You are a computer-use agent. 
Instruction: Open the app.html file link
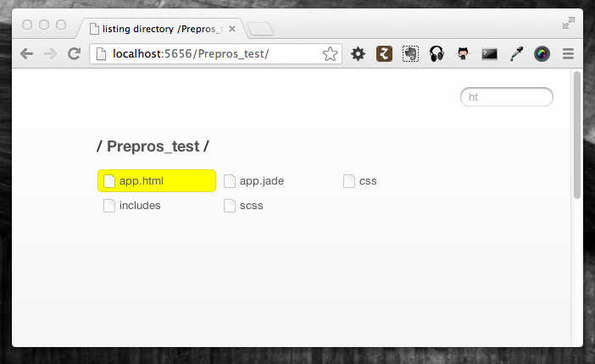click(x=141, y=180)
